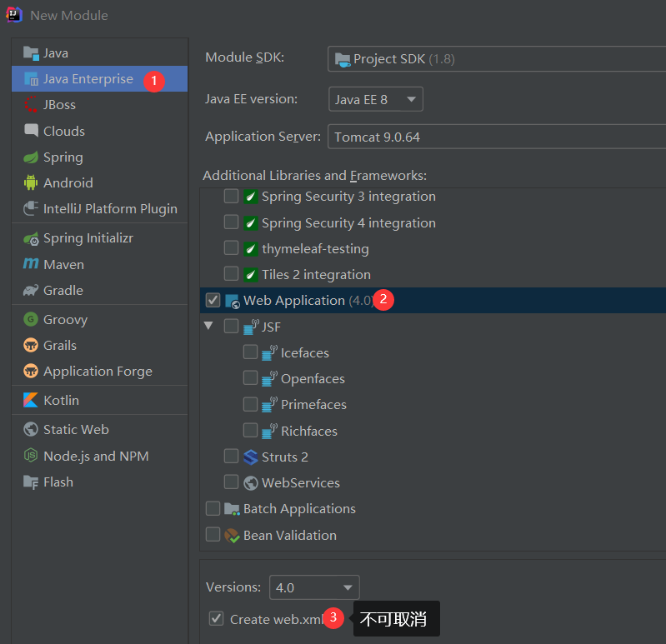The width and height of the screenshot is (666, 644).
Task: Click the Java Enterprise module icon
Action: tap(31, 79)
